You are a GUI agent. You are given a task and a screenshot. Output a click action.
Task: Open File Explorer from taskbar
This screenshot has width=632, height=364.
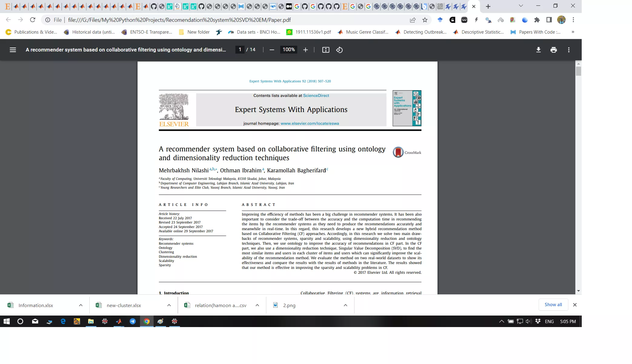pyautogui.click(x=91, y=321)
